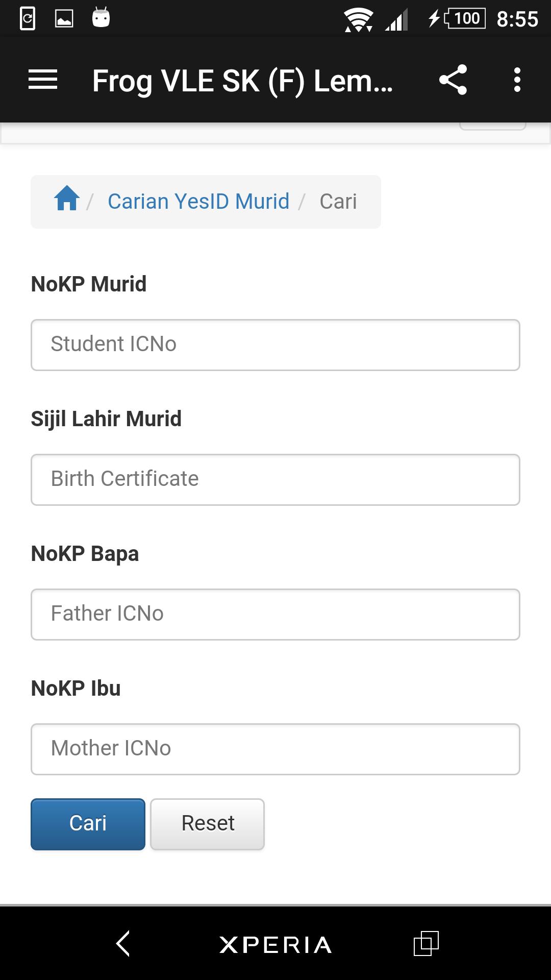Focus the Father ICNo input field
This screenshot has height=980, width=551.
click(x=275, y=615)
